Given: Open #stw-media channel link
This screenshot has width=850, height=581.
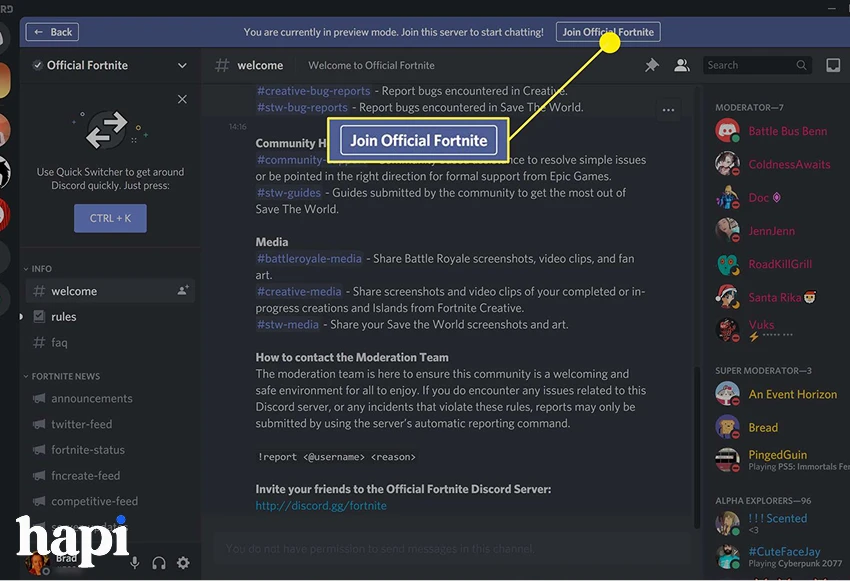Looking at the screenshot, I should pyautogui.click(x=287, y=325).
